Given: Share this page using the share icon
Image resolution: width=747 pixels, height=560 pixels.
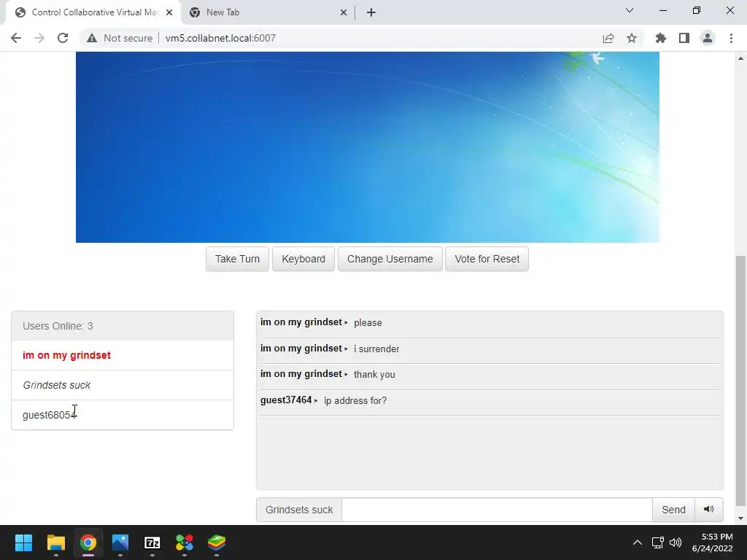Looking at the screenshot, I should pos(608,38).
